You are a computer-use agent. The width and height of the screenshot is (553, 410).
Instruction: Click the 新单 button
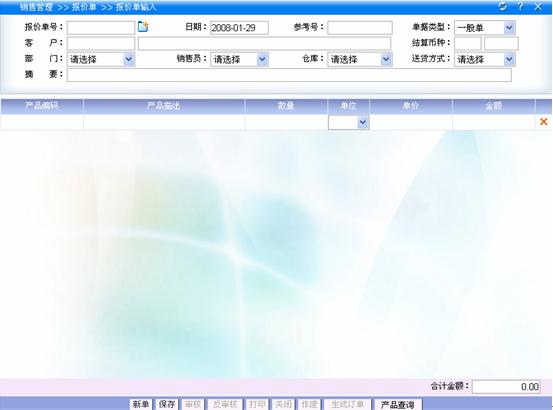[141, 404]
